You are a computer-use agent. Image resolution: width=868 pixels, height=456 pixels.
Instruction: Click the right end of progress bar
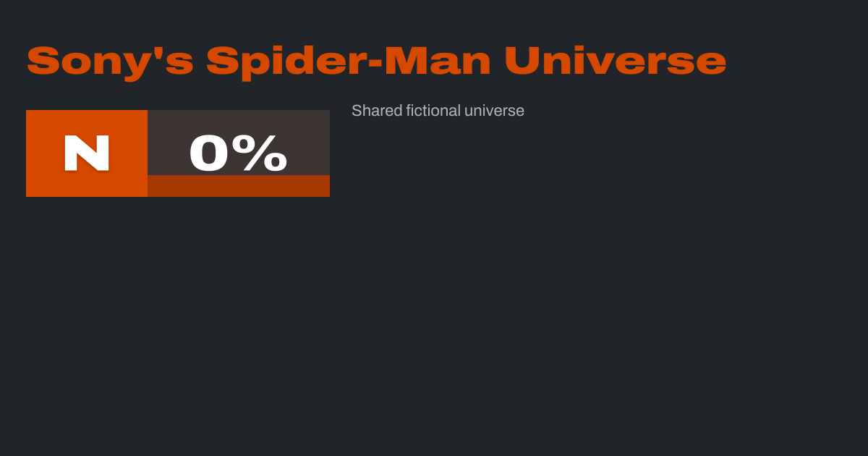pos(325,186)
